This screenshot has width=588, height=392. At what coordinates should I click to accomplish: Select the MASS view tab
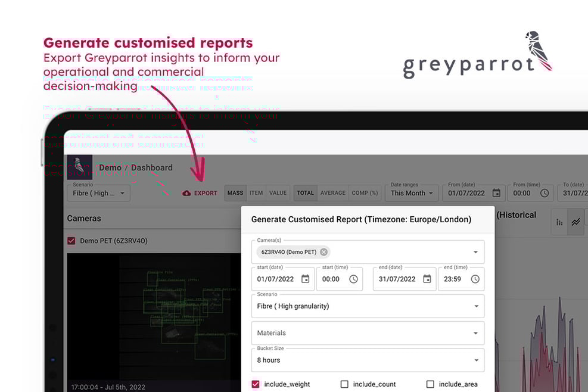tap(235, 193)
